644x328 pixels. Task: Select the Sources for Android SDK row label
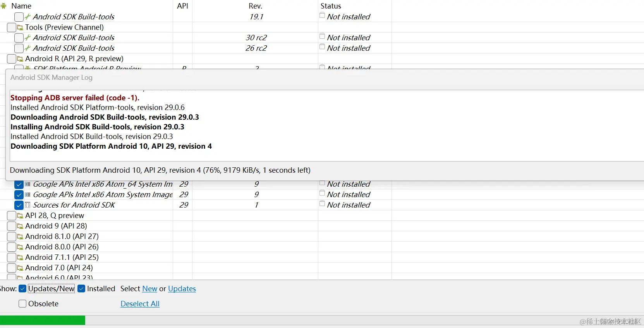click(x=74, y=205)
